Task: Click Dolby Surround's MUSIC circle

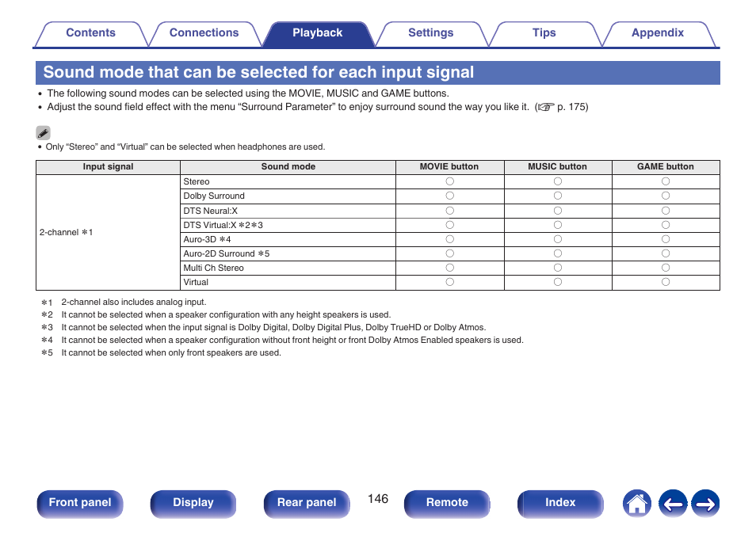Action: pos(558,196)
